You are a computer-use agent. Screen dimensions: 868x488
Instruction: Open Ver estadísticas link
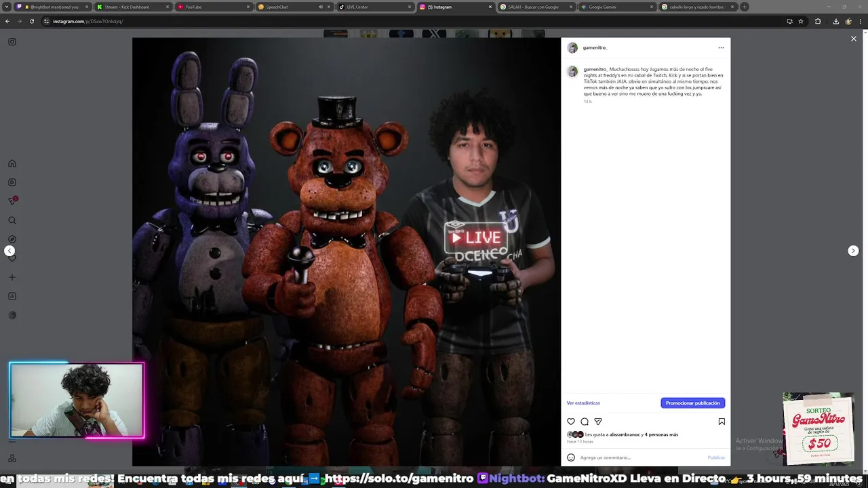point(583,403)
